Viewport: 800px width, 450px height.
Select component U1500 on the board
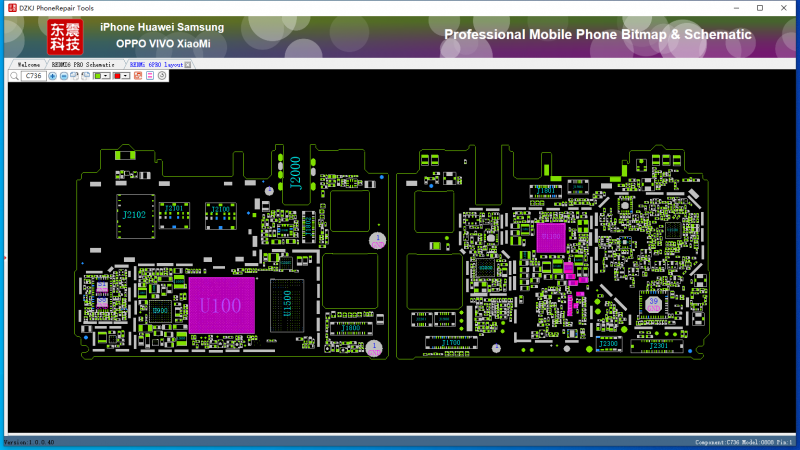[287, 305]
